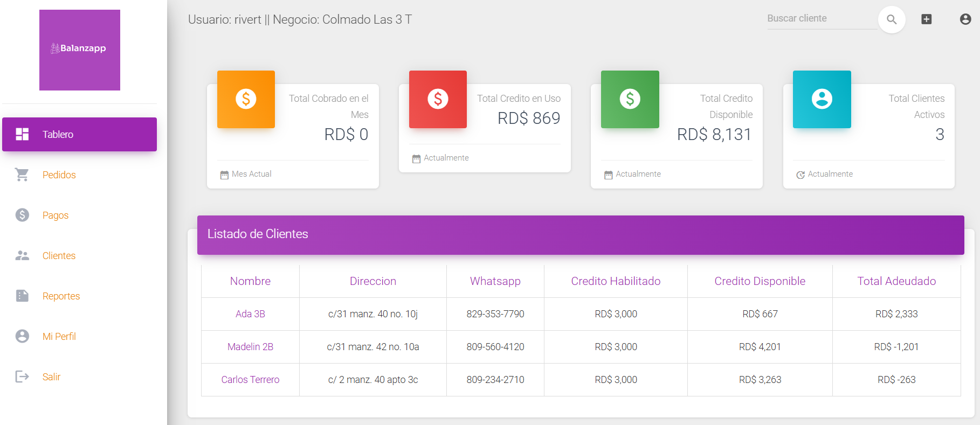Click address c/ 2 manz. 40 apto 3c
Image resolution: width=980 pixels, height=425 pixels.
point(373,380)
